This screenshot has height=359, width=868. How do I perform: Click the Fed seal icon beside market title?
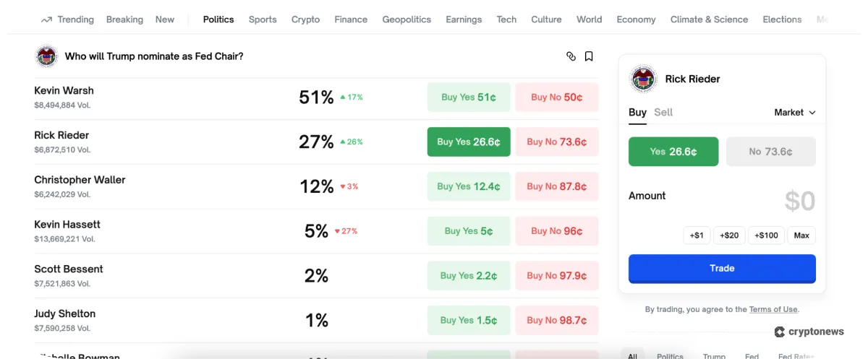[46, 56]
